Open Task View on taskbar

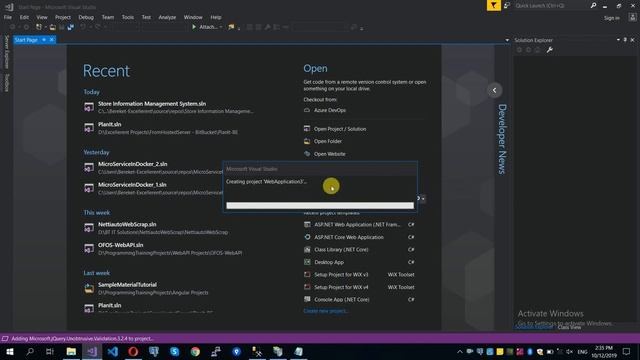(50, 351)
